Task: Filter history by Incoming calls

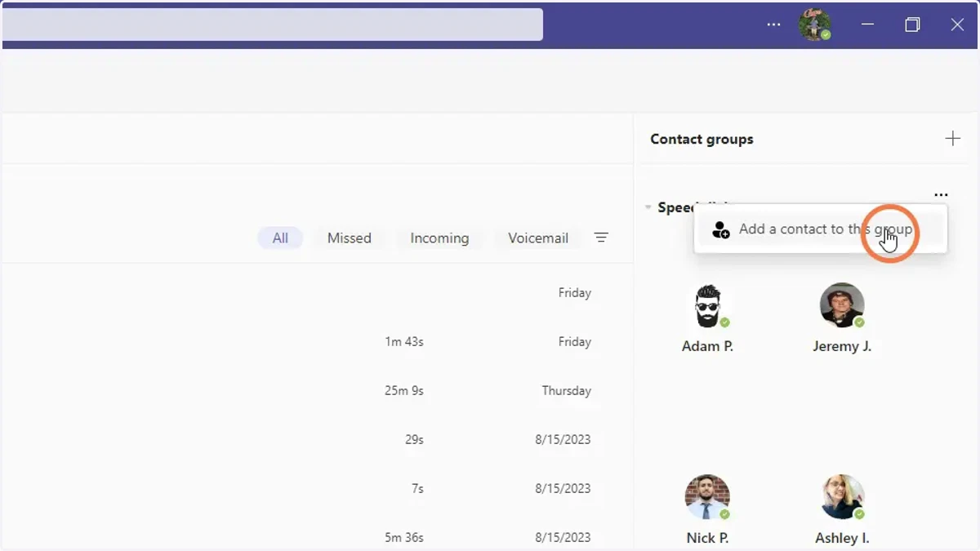Action: pyautogui.click(x=439, y=238)
